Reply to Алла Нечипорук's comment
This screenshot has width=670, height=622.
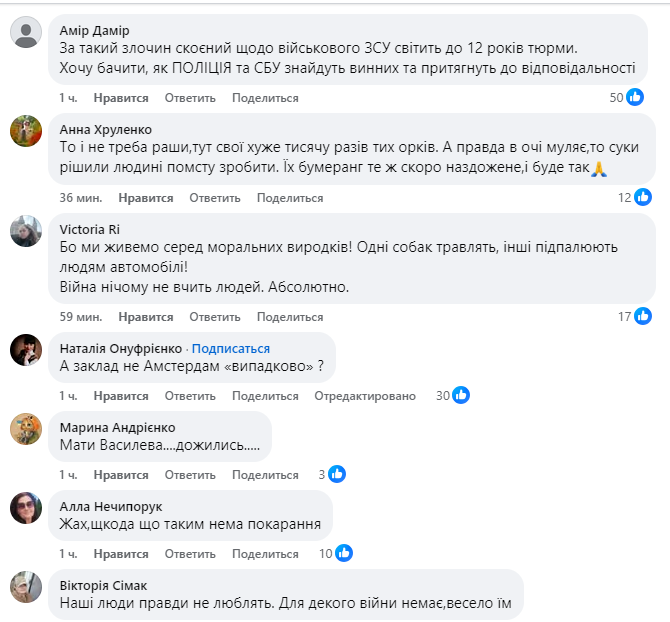(190, 553)
